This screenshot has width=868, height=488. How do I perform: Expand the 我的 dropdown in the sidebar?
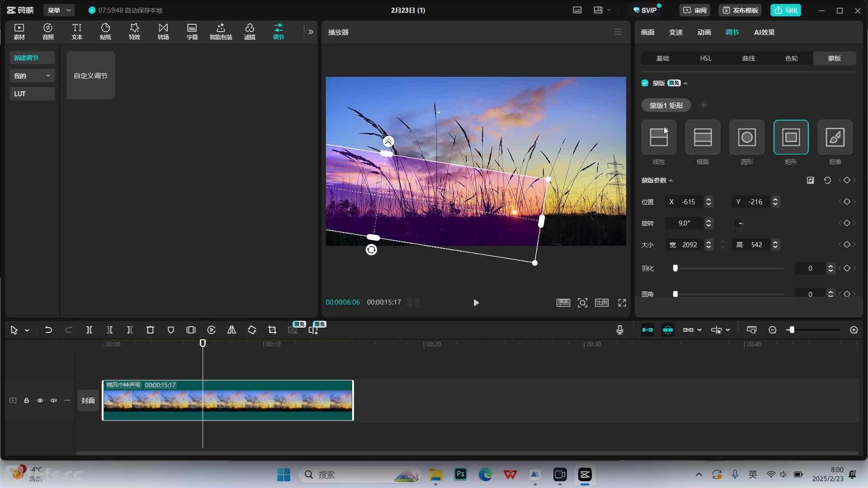pos(32,75)
